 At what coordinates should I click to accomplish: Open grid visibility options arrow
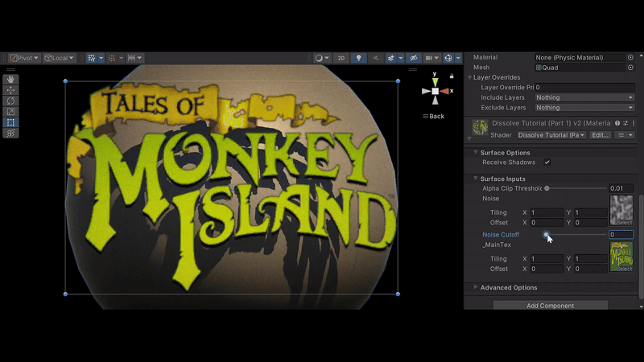(x=101, y=58)
